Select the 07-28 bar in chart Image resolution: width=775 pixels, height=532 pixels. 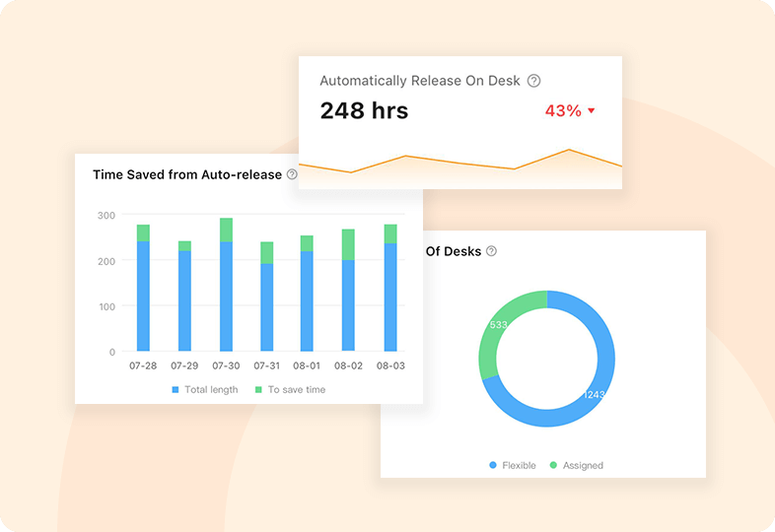click(x=143, y=288)
